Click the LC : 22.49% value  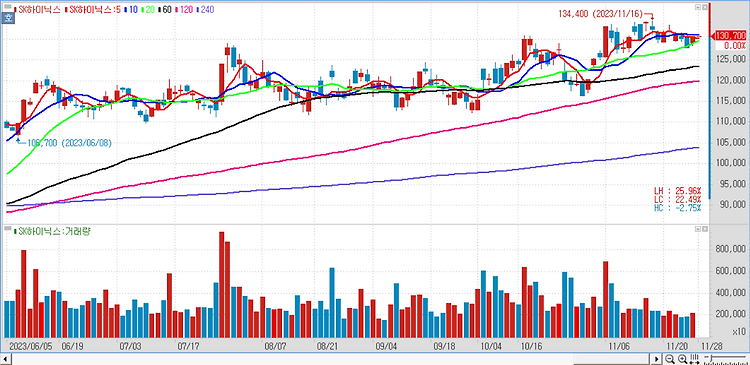677,199
